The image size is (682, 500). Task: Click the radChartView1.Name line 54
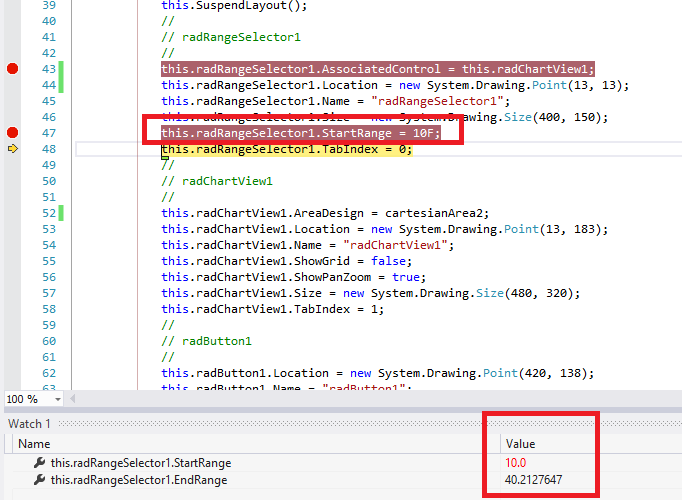click(308, 245)
